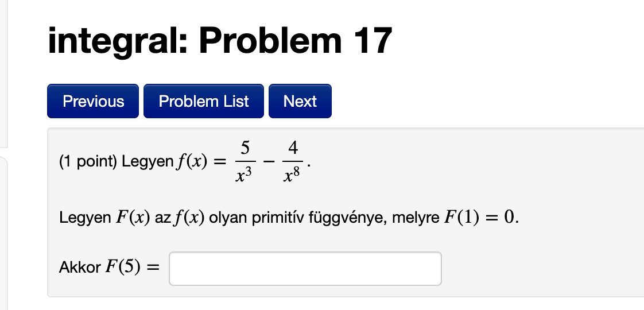Click the fraction 4 over x to the eighth
The image size is (644, 310).
[x=293, y=162]
